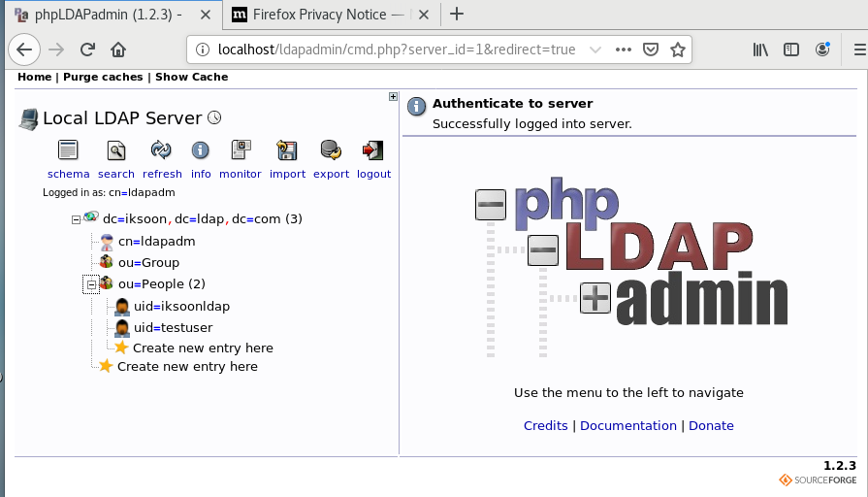The height and width of the screenshot is (497, 868).
Task: Click star icon under ou=People
Action: click(x=121, y=348)
